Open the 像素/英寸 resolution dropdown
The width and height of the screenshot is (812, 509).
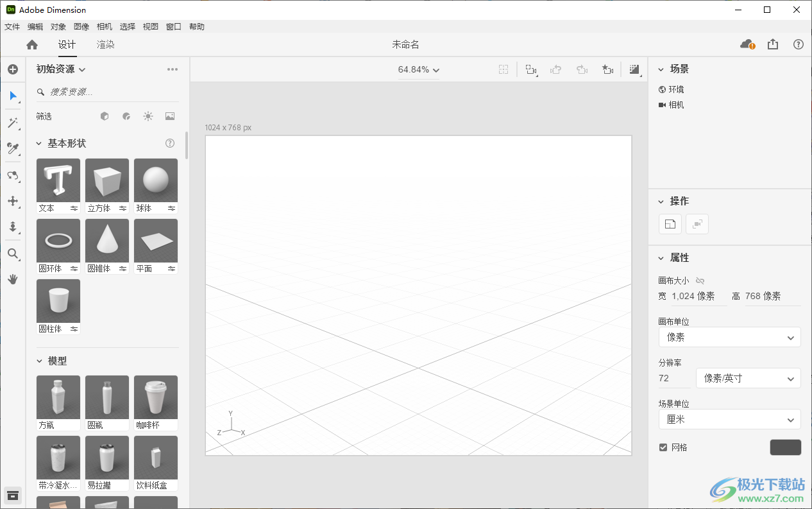(x=749, y=378)
